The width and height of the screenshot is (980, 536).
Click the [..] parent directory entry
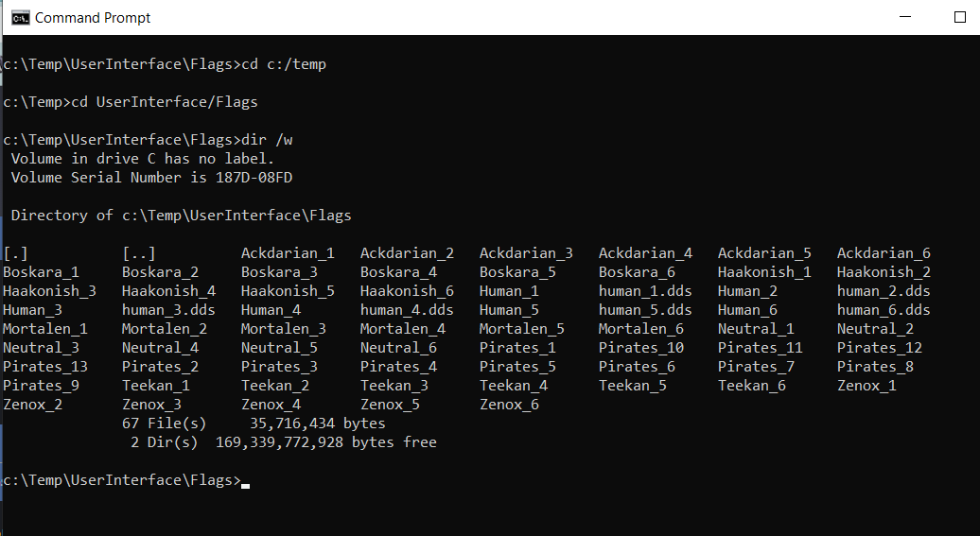pyautogui.click(x=138, y=253)
